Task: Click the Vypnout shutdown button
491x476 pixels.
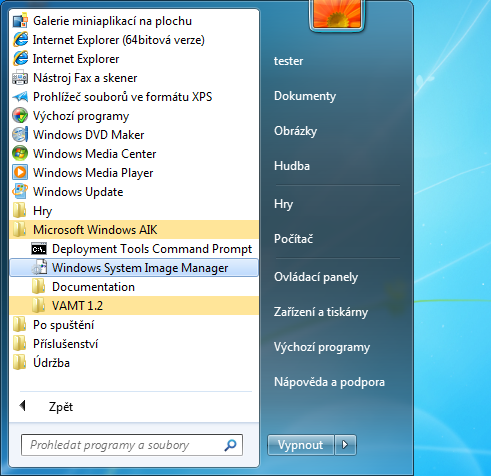Action: point(300,445)
